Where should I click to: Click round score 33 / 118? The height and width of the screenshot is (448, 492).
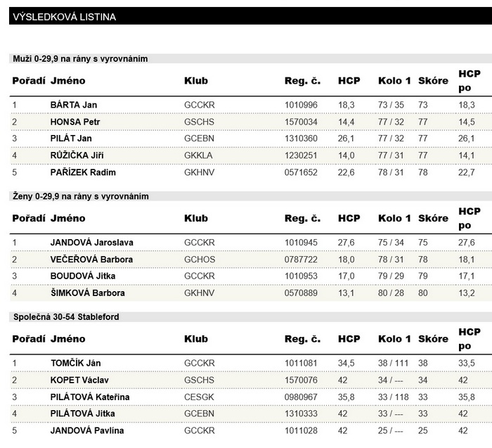pos(393,397)
